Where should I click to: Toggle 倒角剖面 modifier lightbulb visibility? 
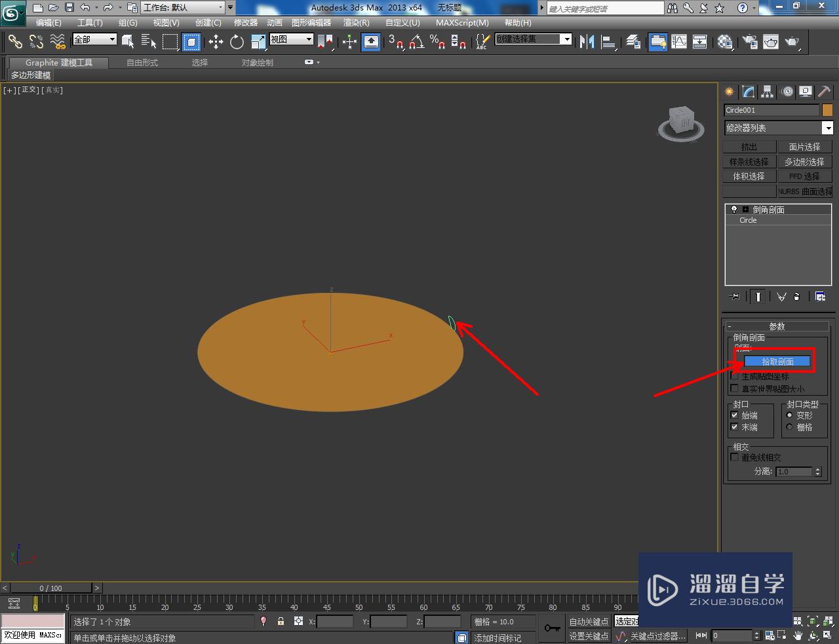[734, 210]
